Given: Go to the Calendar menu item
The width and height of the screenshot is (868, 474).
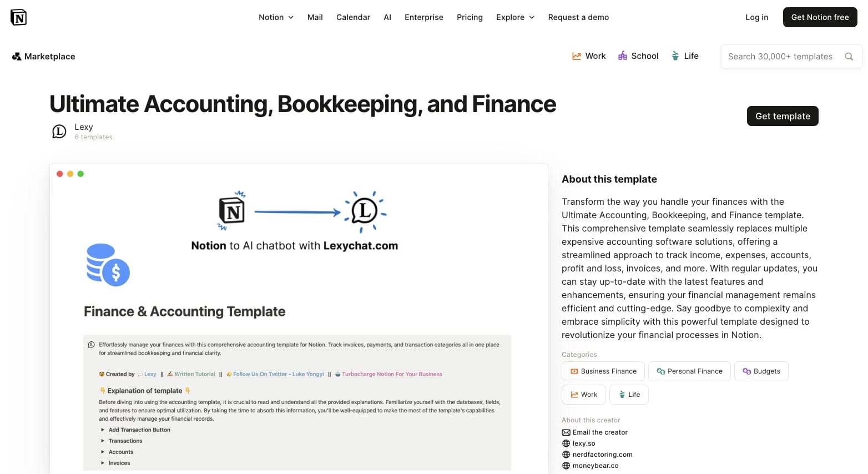Looking at the screenshot, I should click(353, 17).
